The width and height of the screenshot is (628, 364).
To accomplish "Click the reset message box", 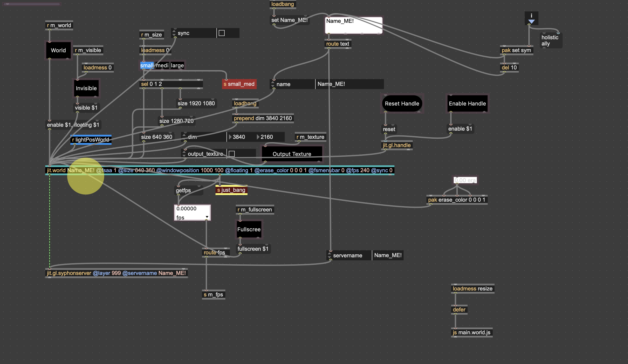I will tap(389, 129).
